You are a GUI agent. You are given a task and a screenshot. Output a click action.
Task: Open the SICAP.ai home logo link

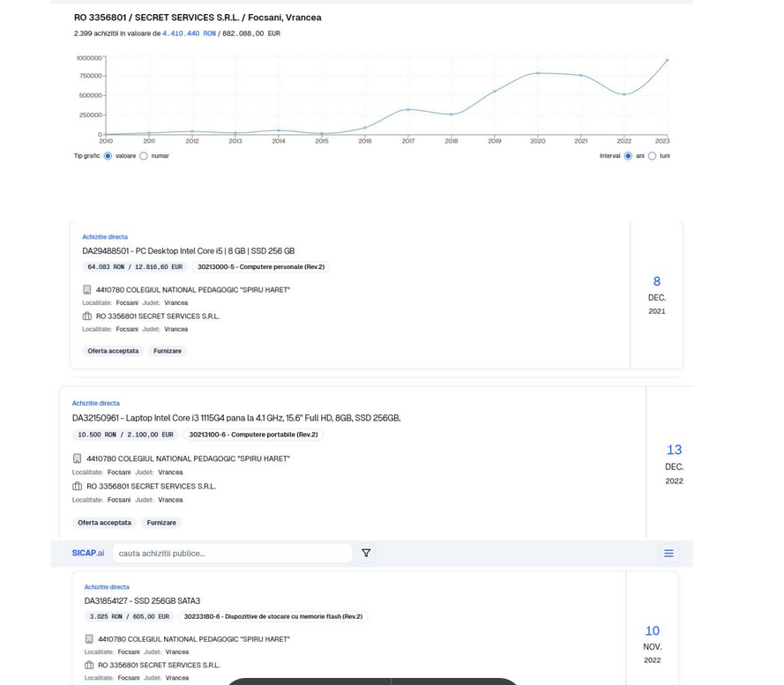[87, 554]
